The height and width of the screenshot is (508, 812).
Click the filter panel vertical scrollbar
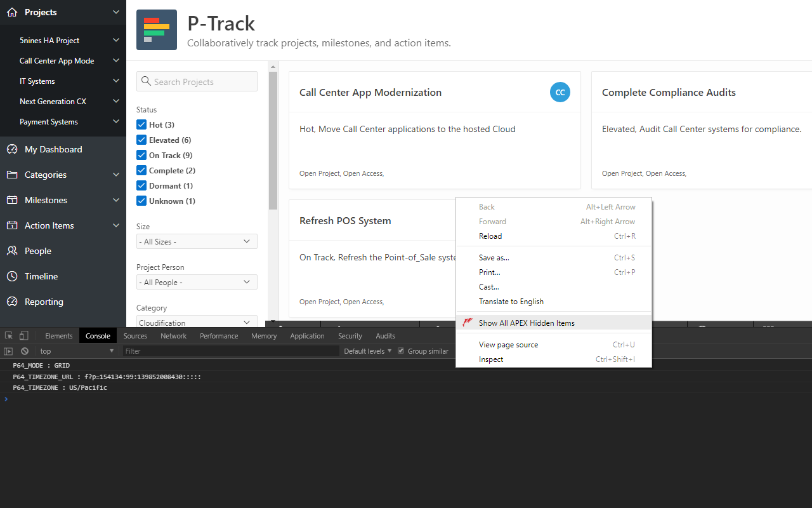tap(273, 140)
